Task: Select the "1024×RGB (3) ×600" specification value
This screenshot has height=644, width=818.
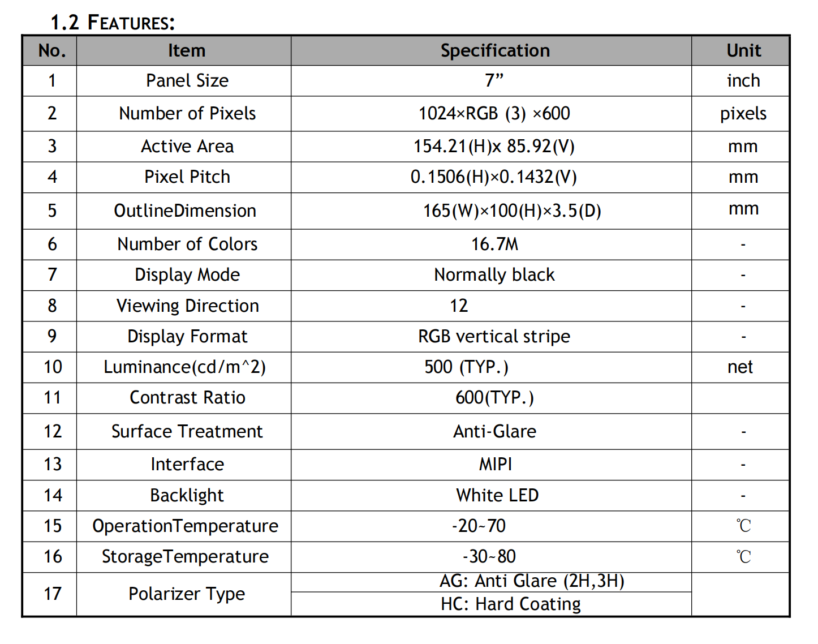Action: (x=494, y=113)
